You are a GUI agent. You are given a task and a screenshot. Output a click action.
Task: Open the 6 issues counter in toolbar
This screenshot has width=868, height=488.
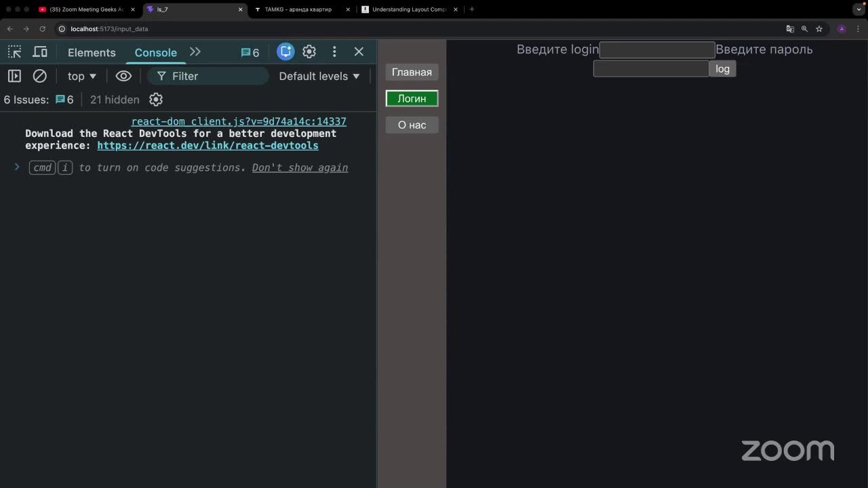[250, 52]
